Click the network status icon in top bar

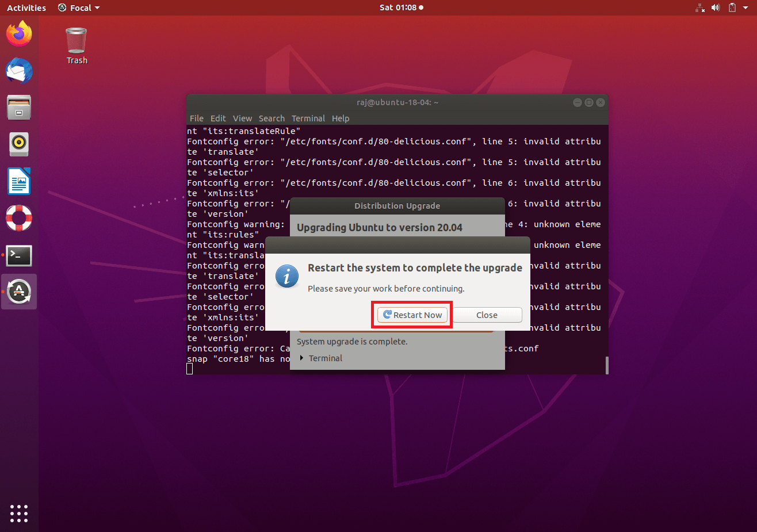(x=700, y=7)
